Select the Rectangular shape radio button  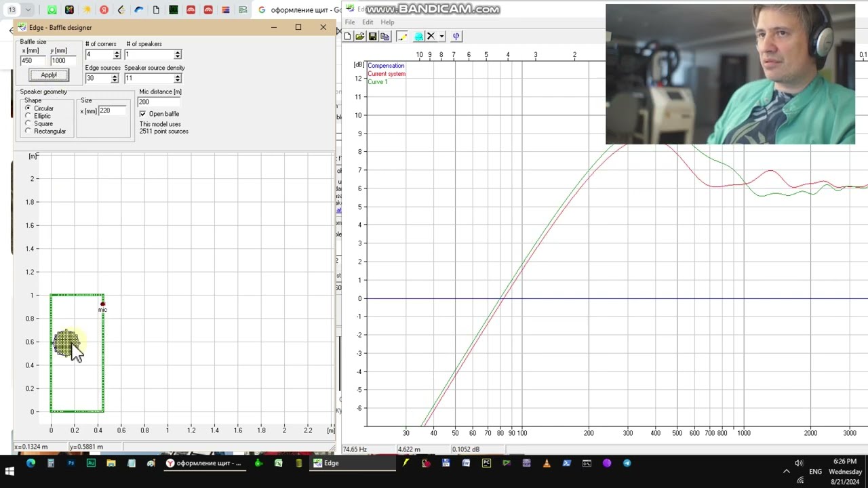28,131
